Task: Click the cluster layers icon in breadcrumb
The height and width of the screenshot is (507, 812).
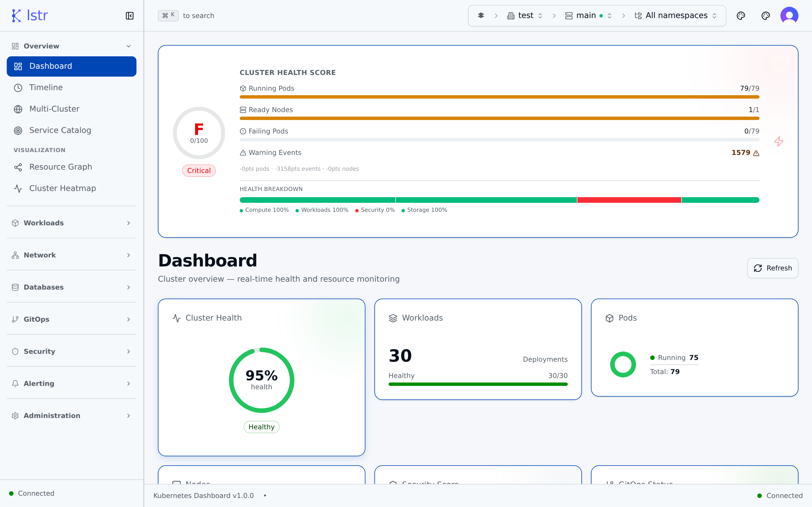Action: point(481,15)
